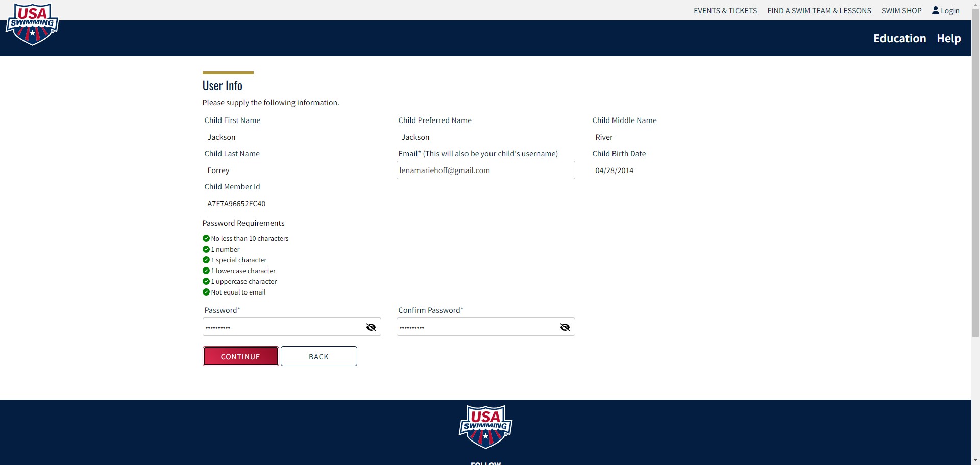Click the USA Swimming shield logo
980x465 pixels.
point(32,24)
